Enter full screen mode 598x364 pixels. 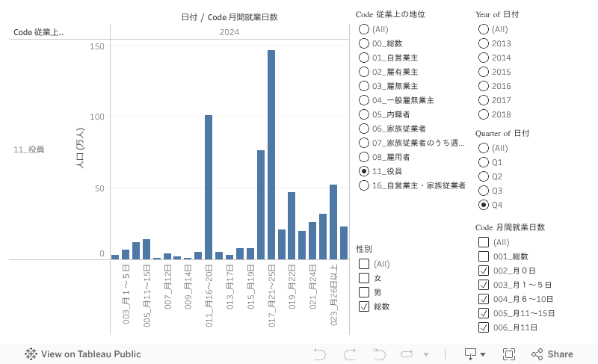(509, 354)
